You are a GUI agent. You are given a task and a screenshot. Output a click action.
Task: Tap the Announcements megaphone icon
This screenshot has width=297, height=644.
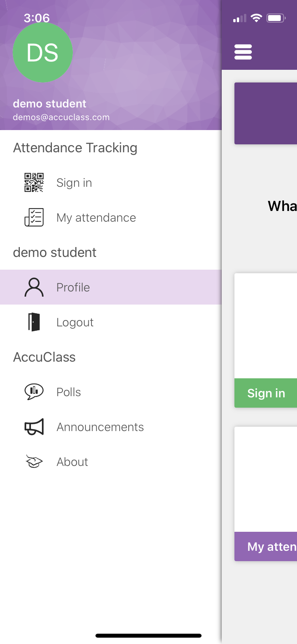34,427
